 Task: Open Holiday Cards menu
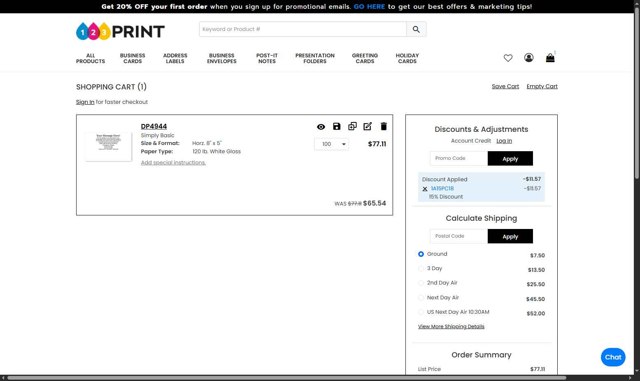click(x=407, y=58)
